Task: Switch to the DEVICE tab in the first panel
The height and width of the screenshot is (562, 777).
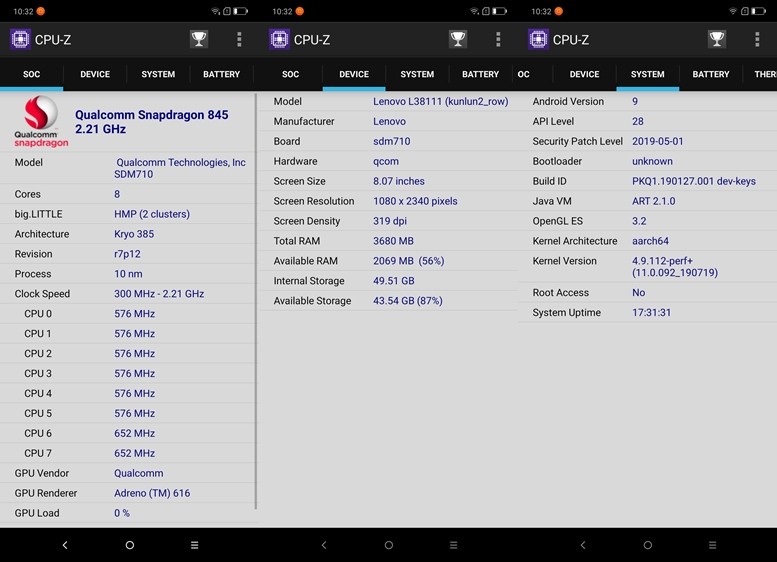Action: tap(95, 74)
